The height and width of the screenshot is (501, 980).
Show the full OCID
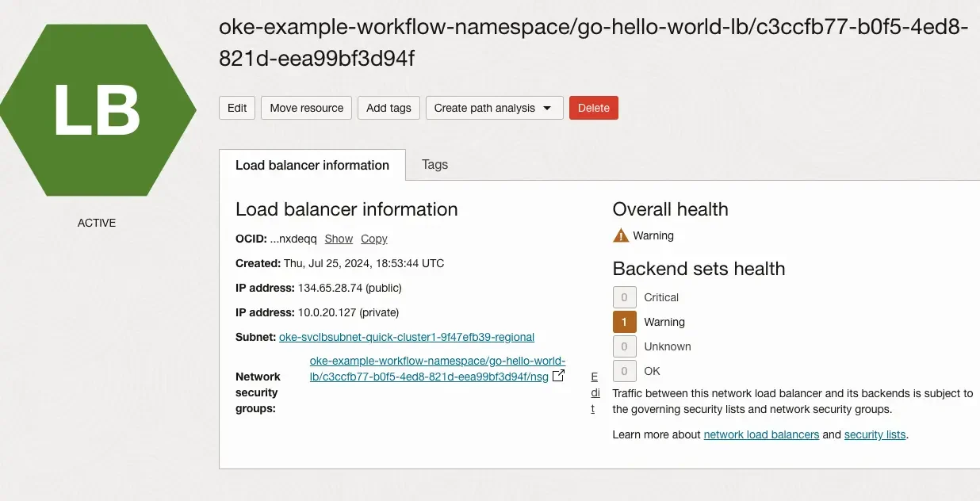339,239
